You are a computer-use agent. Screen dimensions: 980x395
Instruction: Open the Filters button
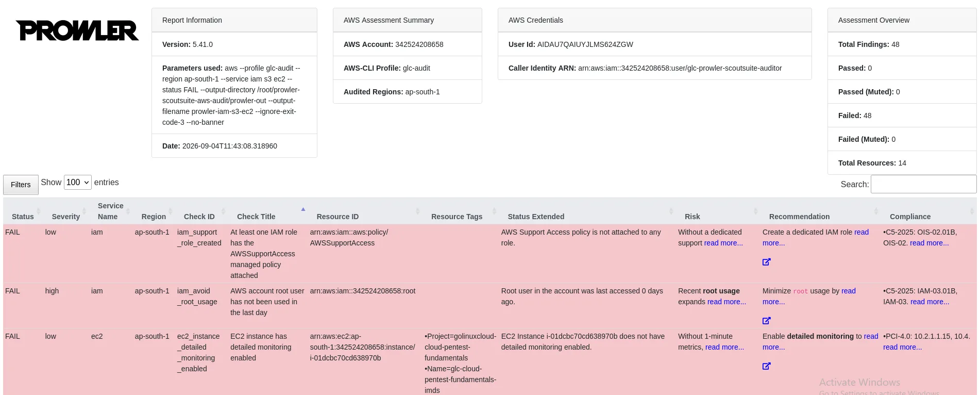(x=21, y=185)
